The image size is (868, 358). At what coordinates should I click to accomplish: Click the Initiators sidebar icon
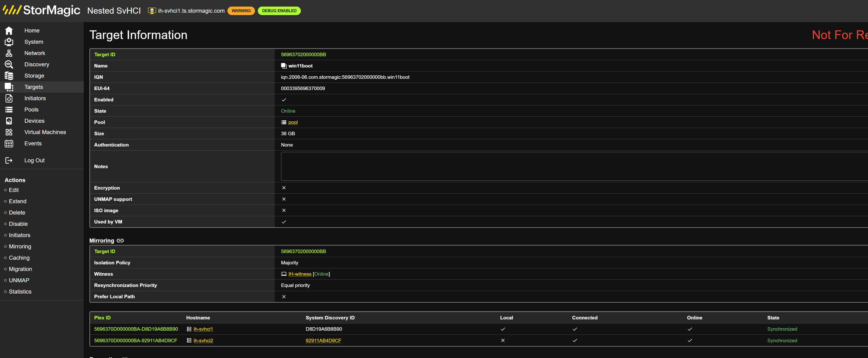click(x=9, y=98)
